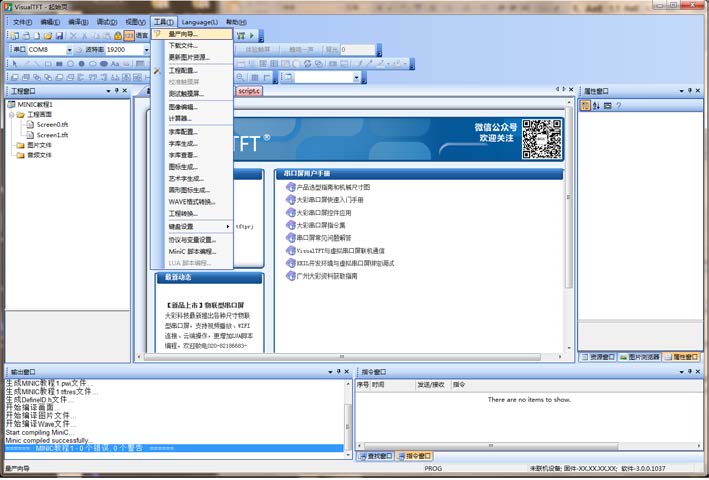Toggle the highlighted 语言 language button

(129, 36)
